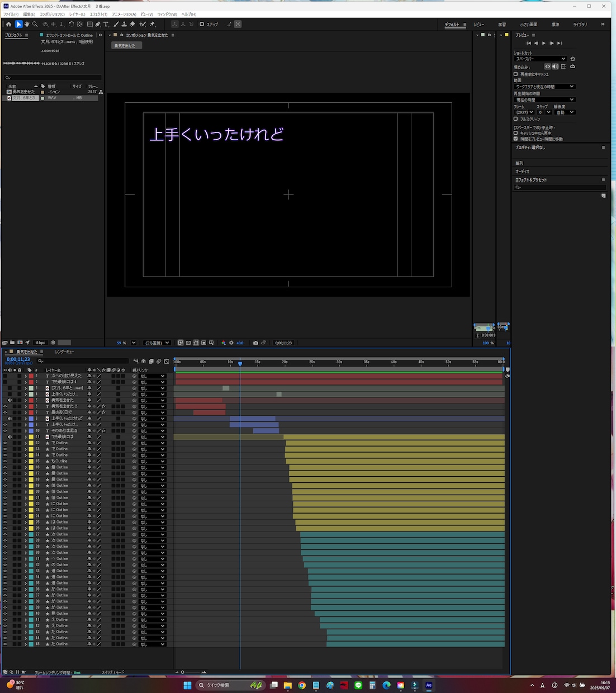Open parent link dropdown for layer 5
The height and width of the screenshot is (693, 616).
(153, 400)
